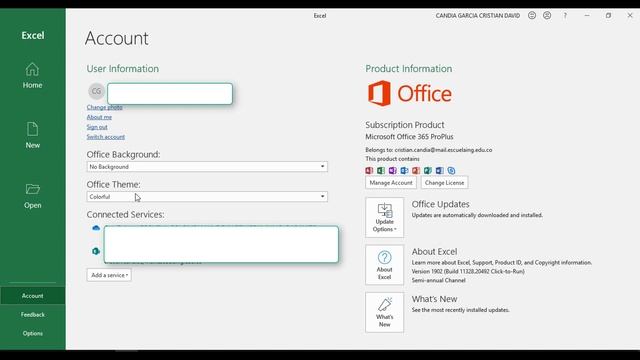The height and width of the screenshot is (360, 640).
Task: Restore down the Excel window
Action: (x=609, y=16)
